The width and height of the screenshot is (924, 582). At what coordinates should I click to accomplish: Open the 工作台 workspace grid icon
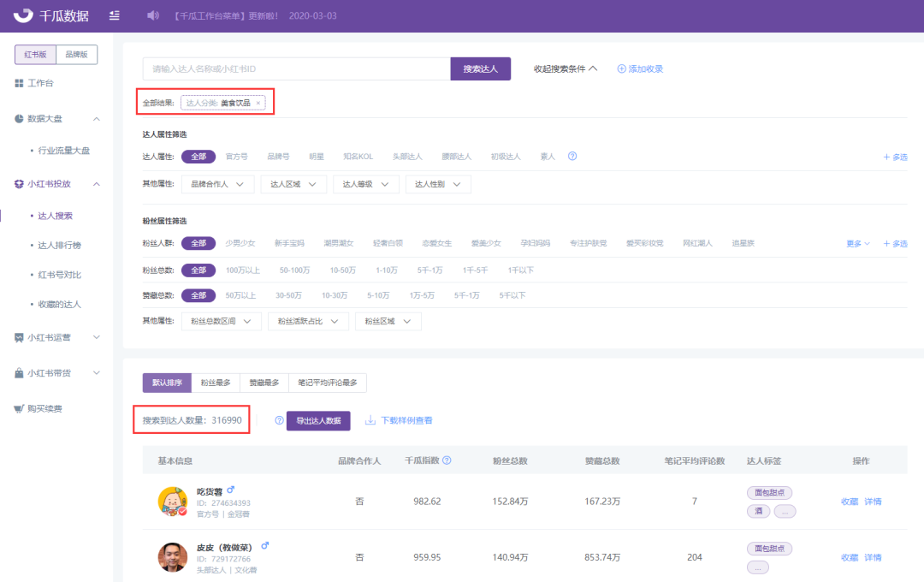click(19, 83)
